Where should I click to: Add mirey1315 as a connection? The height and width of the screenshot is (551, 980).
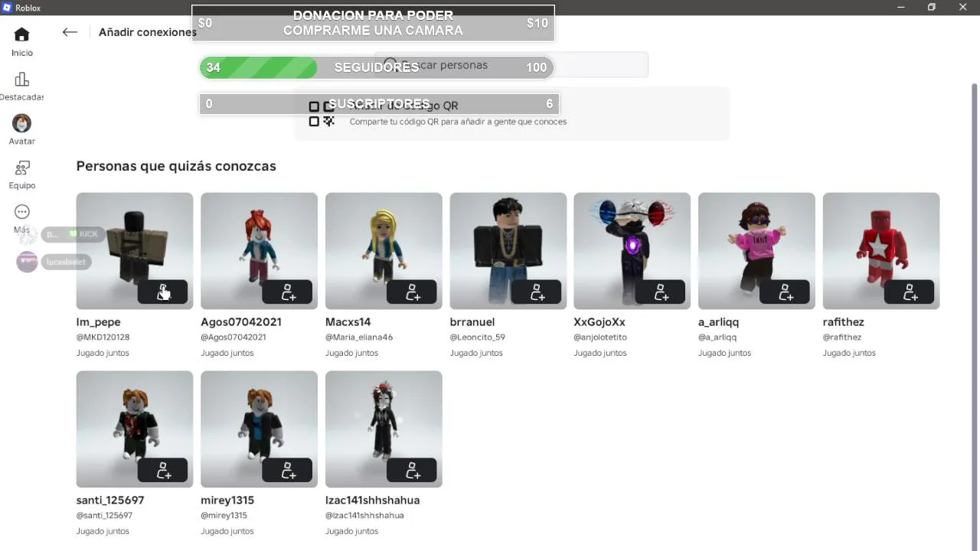(x=287, y=471)
